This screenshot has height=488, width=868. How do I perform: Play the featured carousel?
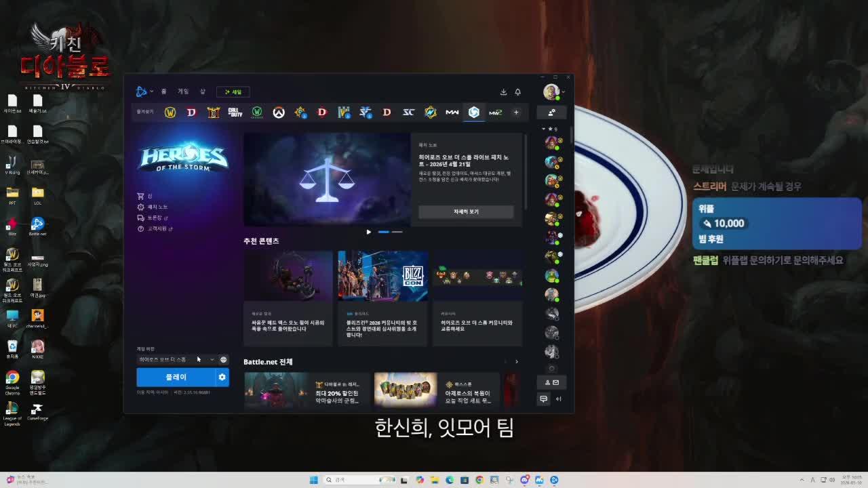pos(368,232)
